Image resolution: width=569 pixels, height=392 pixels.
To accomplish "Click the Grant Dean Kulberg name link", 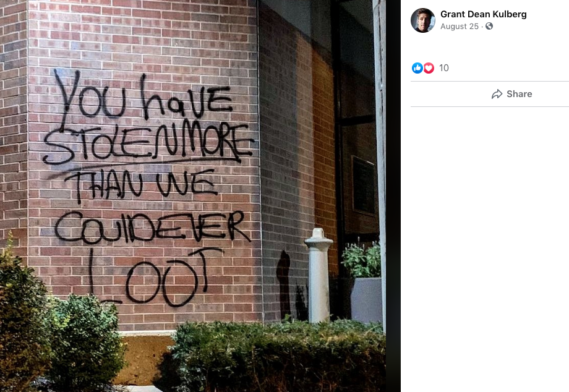I will (483, 14).
